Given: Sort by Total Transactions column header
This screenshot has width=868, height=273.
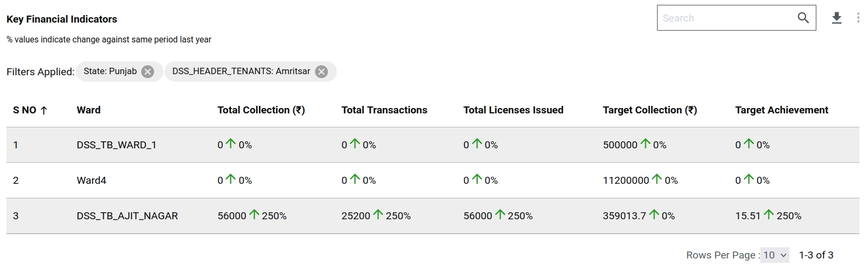Looking at the screenshot, I should [x=384, y=110].
